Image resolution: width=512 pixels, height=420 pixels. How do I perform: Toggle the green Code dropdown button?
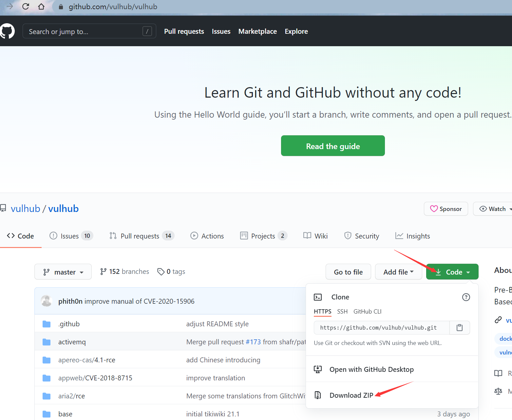(452, 272)
